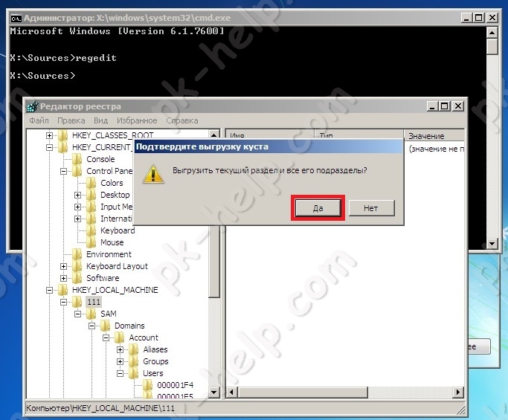Select Mouse folder icon
Viewport: 508px width, 420px height.
tap(91, 242)
